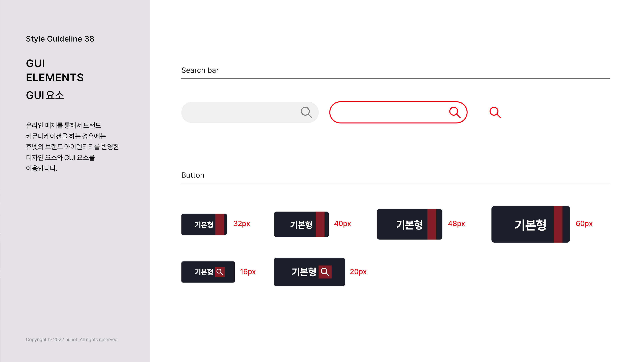Click the gray magnifier in the gray search bar
644x362 pixels.
click(307, 112)
